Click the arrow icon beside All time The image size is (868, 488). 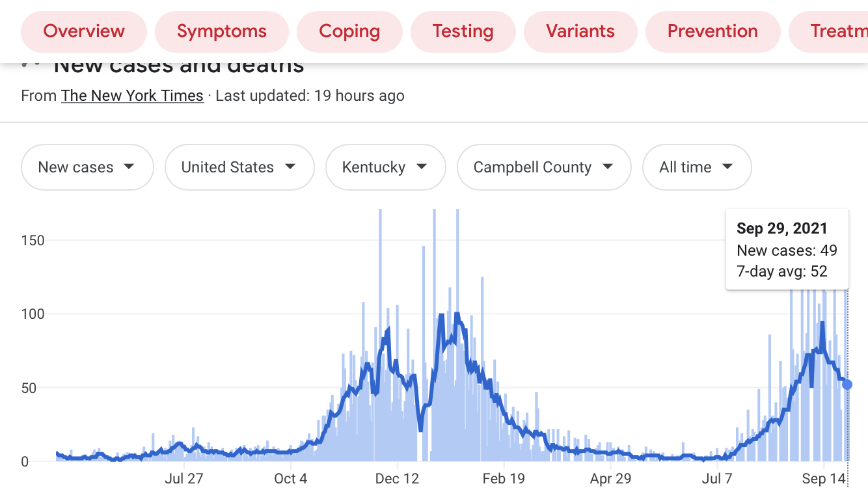point(727,167)
